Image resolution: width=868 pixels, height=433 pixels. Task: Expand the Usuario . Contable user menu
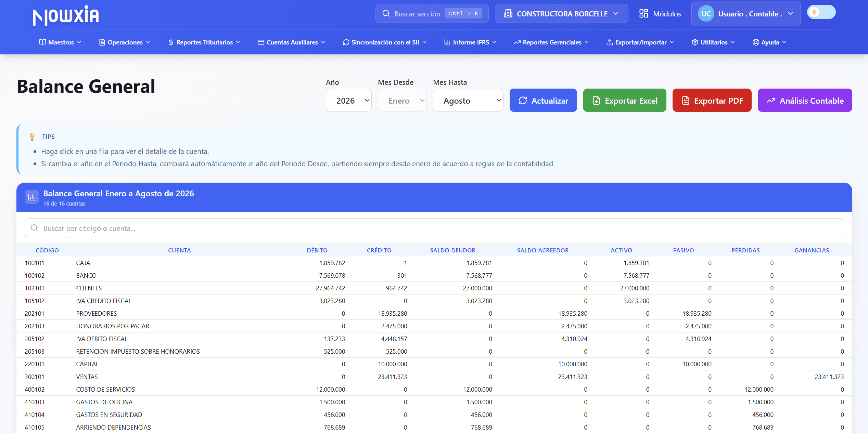(746, 14)
